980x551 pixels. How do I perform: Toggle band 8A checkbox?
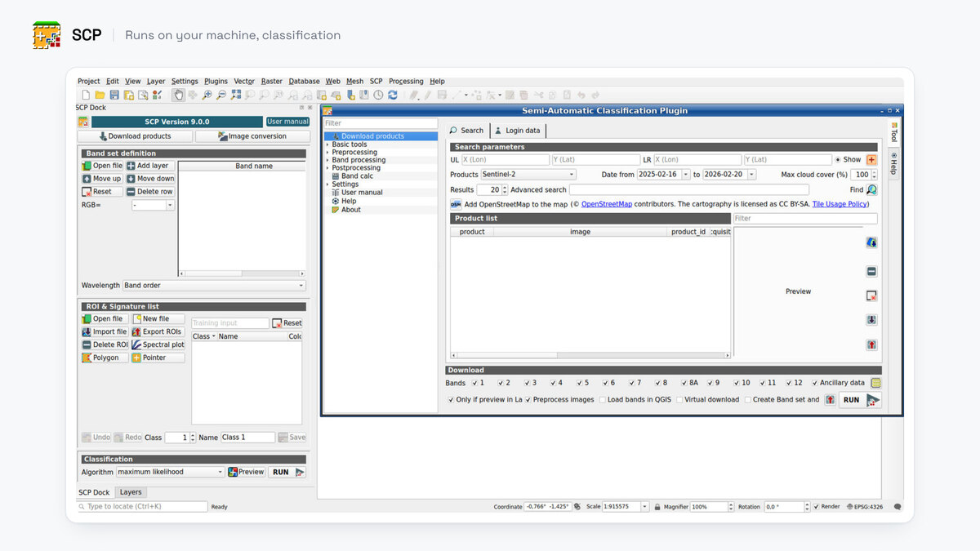(x=685, y=383)
